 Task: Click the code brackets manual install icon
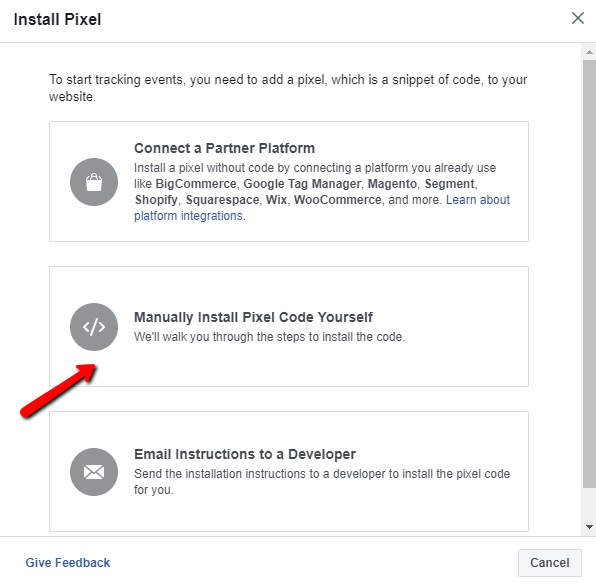click(x=94, y=327)
